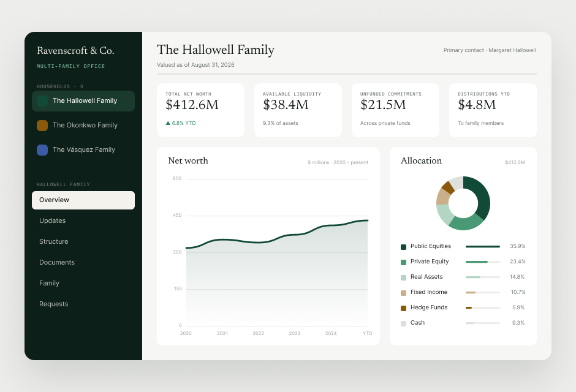
Task: Click the Public Equities legend swatch
Action: tap(403, 247)
